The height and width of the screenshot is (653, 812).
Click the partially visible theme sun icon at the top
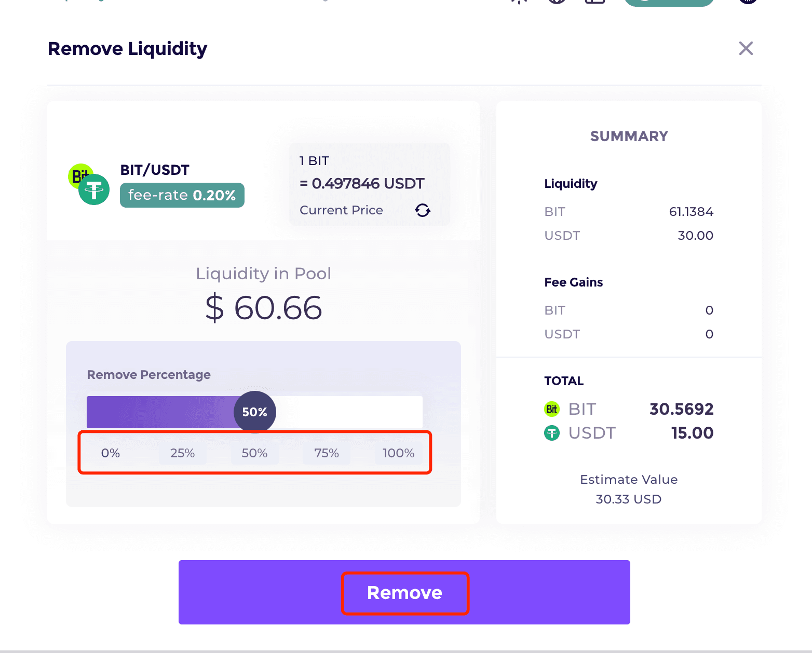point(519,2)
